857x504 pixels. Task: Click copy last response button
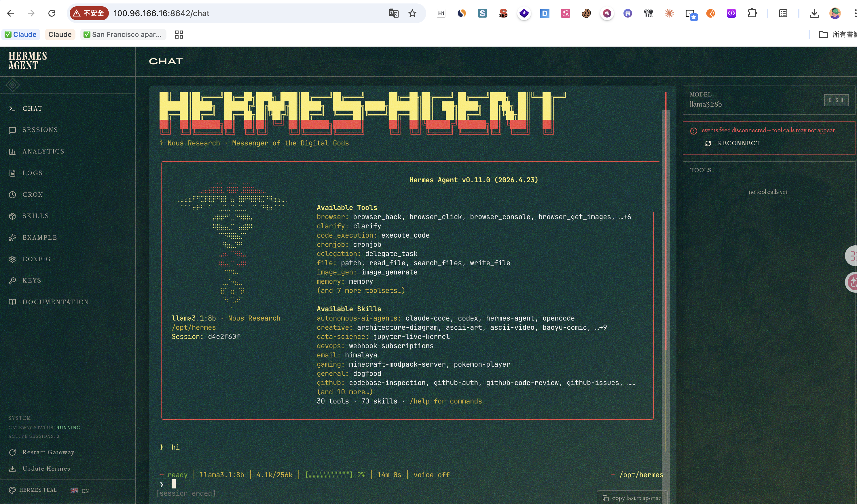click(x=632, y=498)
